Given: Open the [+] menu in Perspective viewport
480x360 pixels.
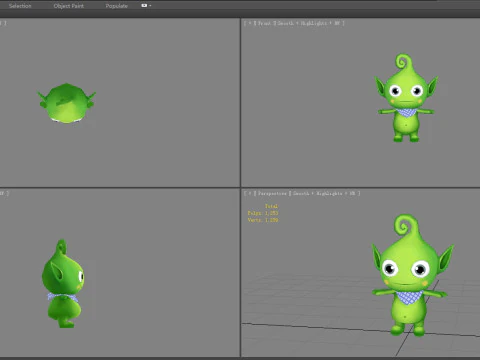Looking at the screenshot, I should (250, 193).
